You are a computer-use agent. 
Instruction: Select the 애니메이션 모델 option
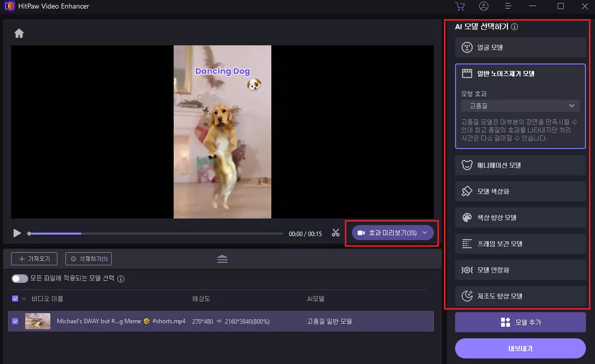(520, 165)
